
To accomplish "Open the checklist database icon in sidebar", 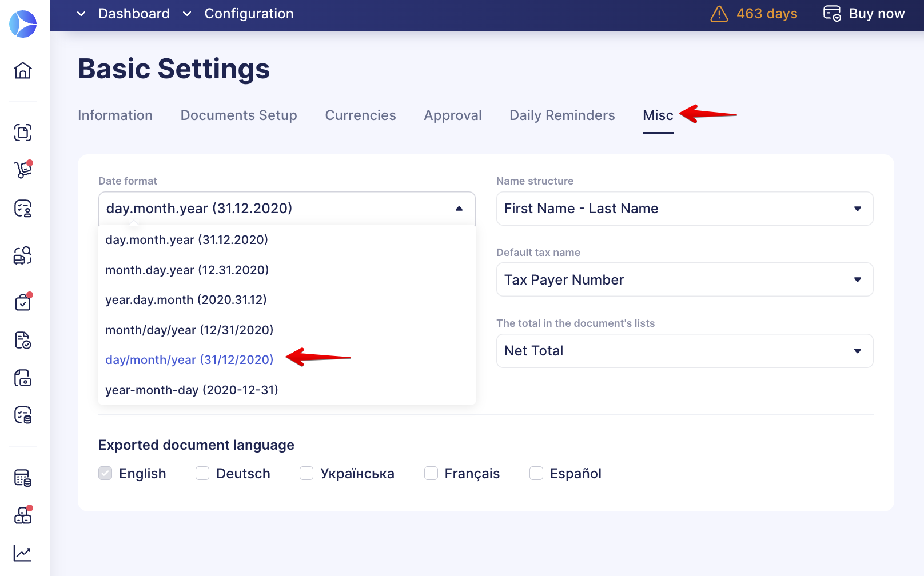I will (x=23, y=415).
